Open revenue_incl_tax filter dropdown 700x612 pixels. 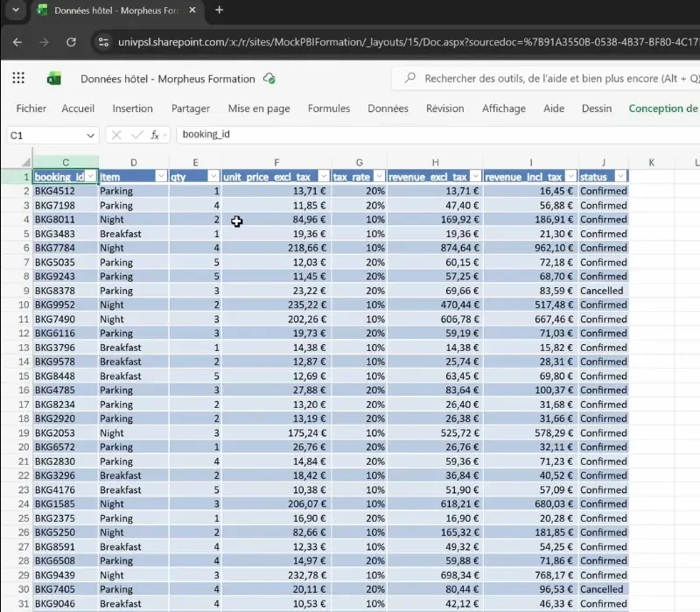click(x=571, y=177)
